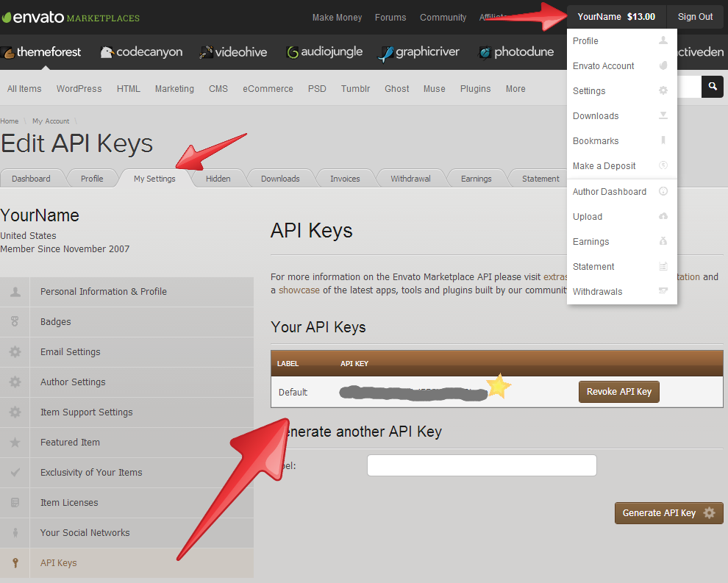The image size is (728, 583).
Task: Click leaf icon beside Envato Account
Action: pyautogui.click(x=663, y=65)
